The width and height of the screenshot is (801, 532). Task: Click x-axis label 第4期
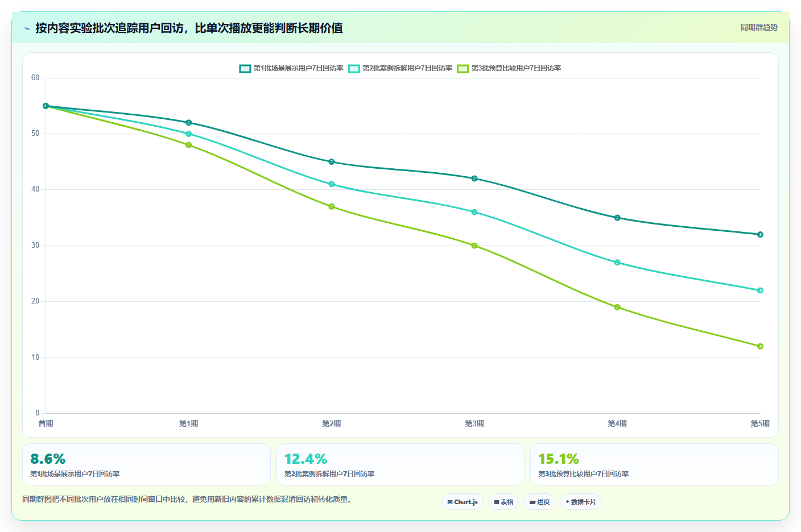pos(617,424)
